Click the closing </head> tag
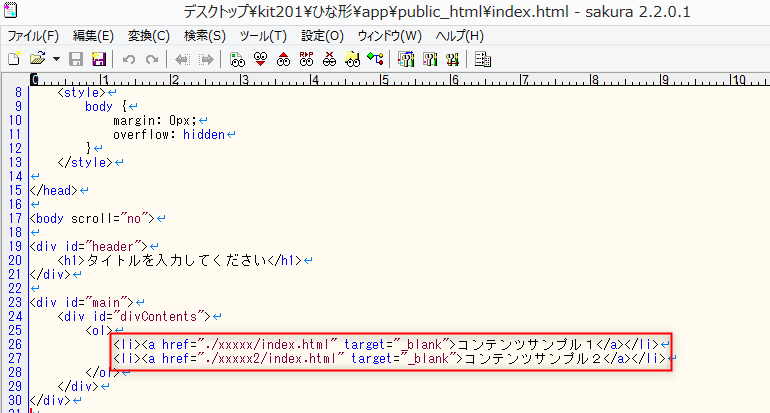The height and width of the screenshot is (413, 770). 54,191
